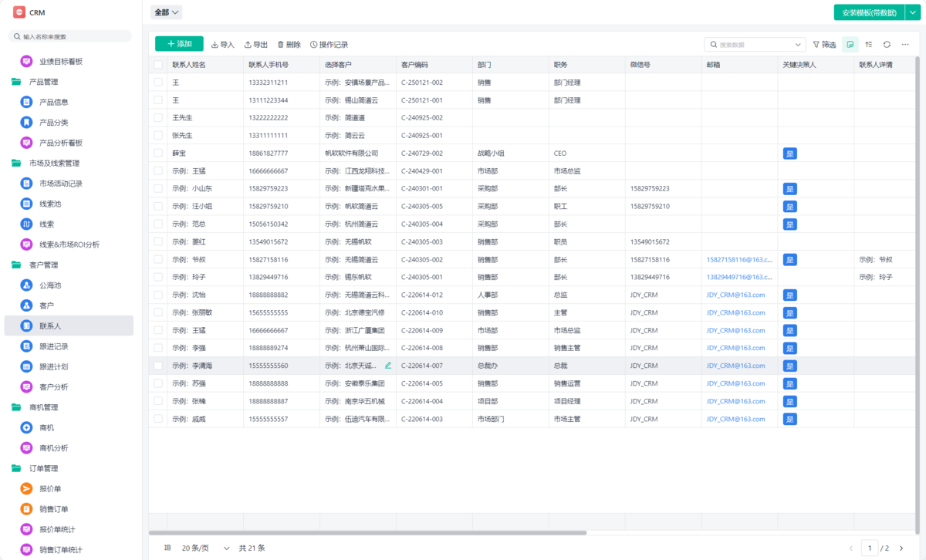Screen dimensions: 926x560
Task: Open the 产品分类 sidebar icon
Action: pyautogui.click(x=26, y=122)
